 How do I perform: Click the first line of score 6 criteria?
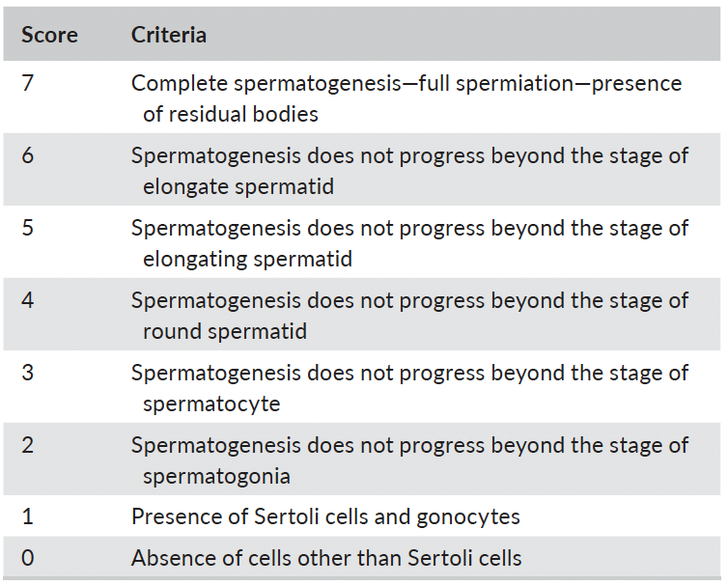pyautogui.click(x=410, y=155)
